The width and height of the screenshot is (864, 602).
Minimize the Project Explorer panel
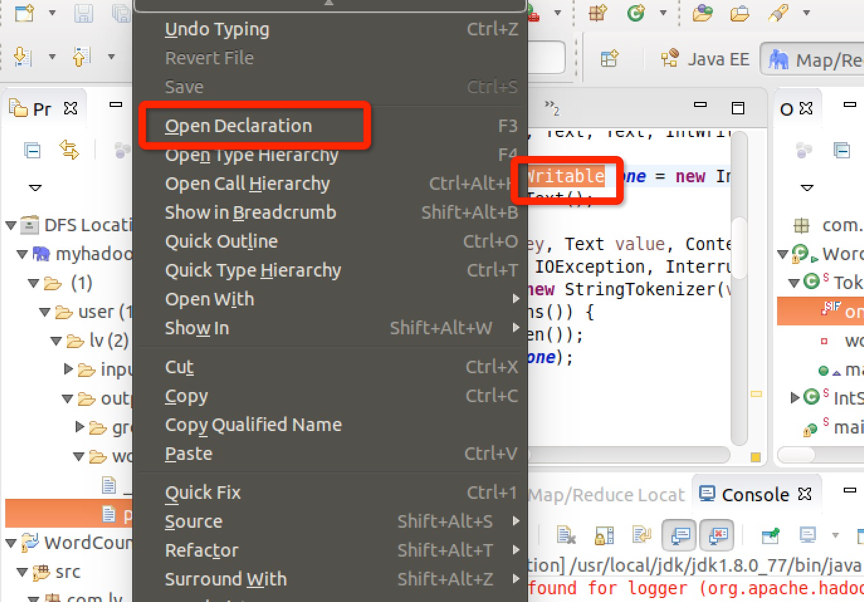click(x=116, y=104)
